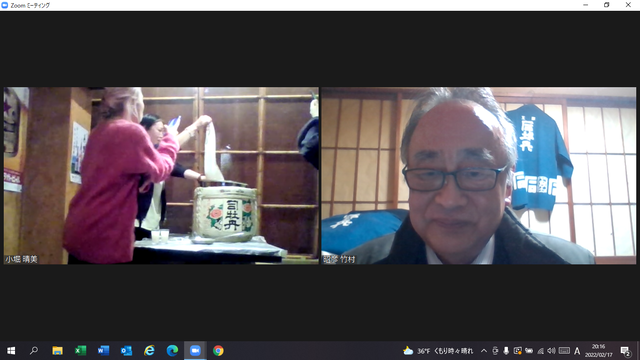
Task: Restore down the Zoom meeting window
Action: click(607, 5)
